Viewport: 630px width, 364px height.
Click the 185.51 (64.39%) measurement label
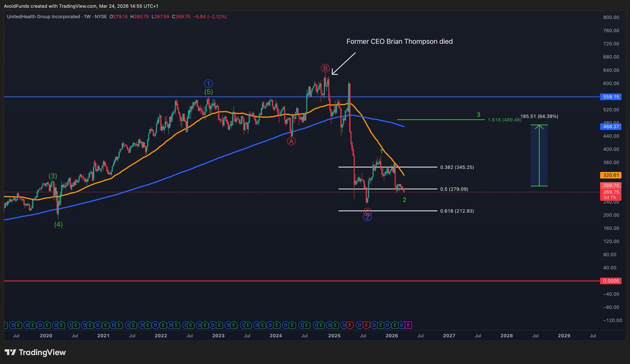tap(539, 116)
